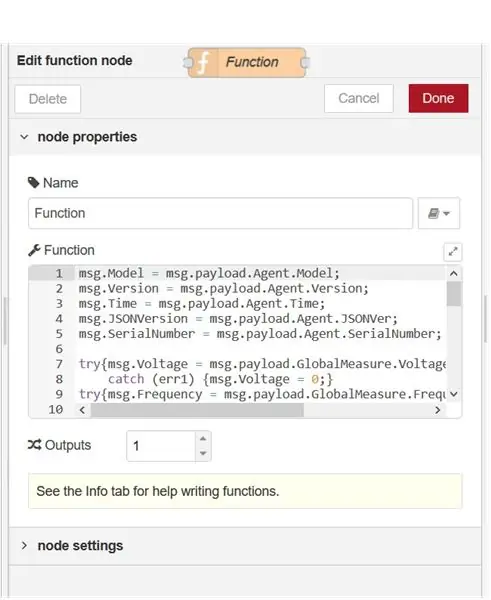Viewport: 491px width, 600px height.
Task: Increase the Outputs count with up arrow
Action: click(x=203, y=439)
